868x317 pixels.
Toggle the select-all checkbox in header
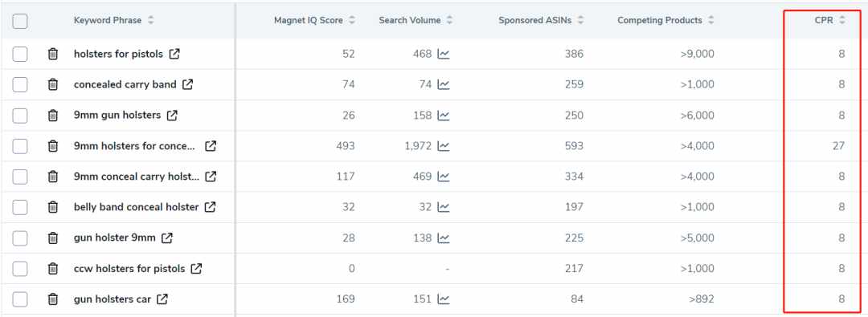(x=20, y=21)
